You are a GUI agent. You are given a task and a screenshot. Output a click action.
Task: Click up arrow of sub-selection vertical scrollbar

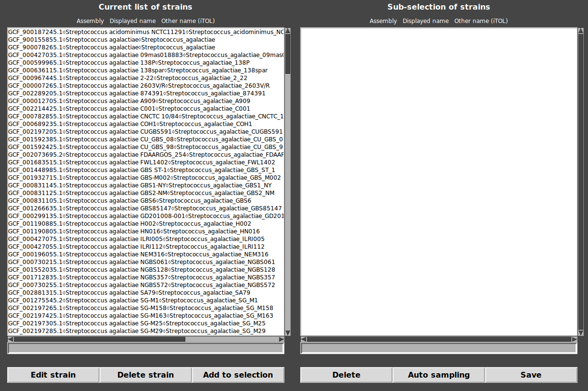click(581, 31)
